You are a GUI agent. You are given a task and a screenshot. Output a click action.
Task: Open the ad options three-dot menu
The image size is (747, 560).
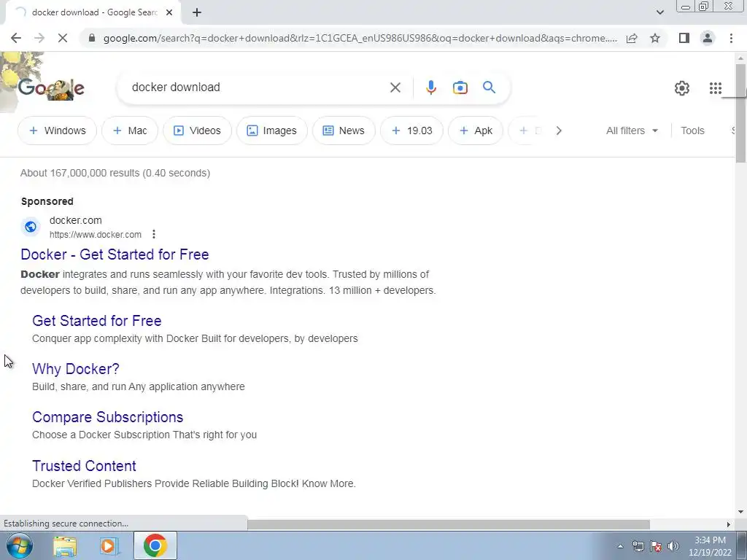tap(153, 234)
